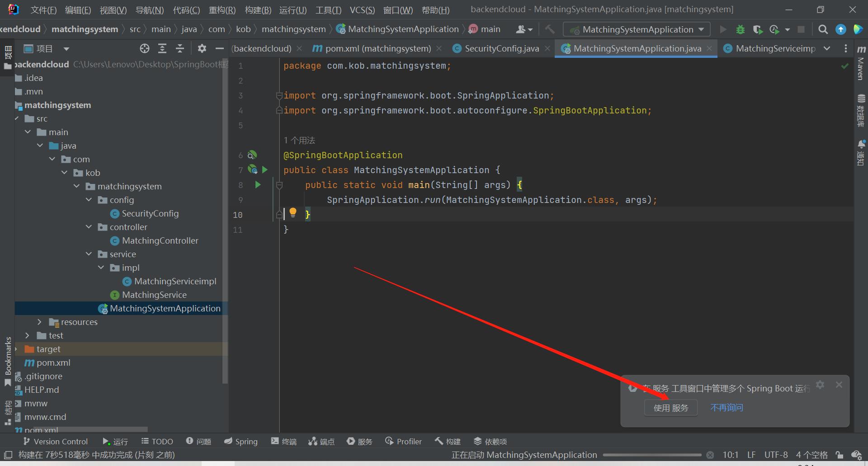This screenshot has height=466, width=868.
Task: Open the 重构(R) refactor menu
Action: pos(222,10)
